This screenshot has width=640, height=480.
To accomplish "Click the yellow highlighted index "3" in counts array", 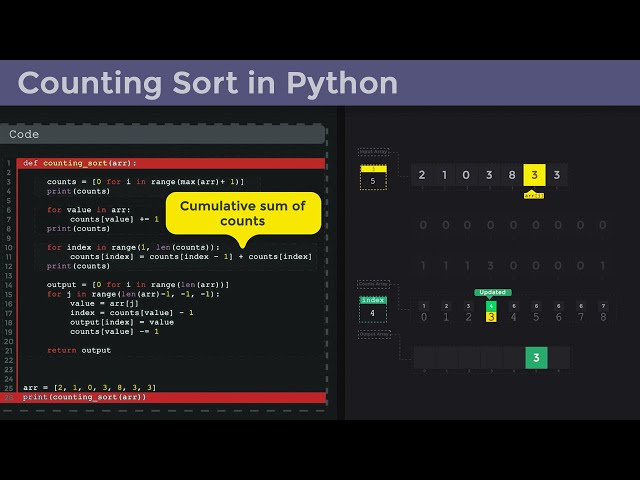I will 491,317.
